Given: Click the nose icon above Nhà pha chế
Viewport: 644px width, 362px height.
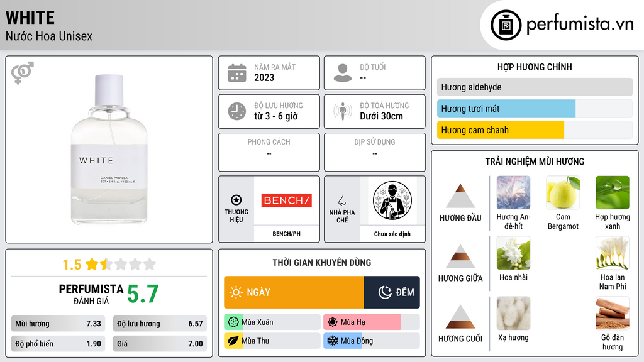Looking at the screenshot, I should 341,200.
